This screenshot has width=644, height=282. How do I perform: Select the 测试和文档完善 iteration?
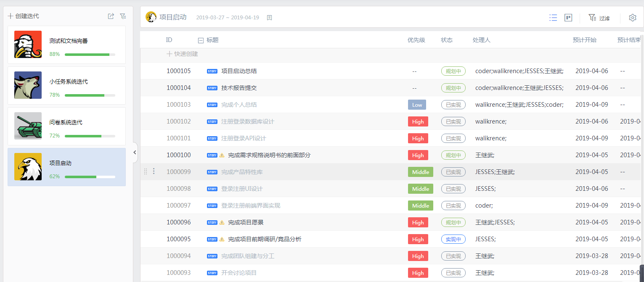pyautogui.click(x=66, y=45)
